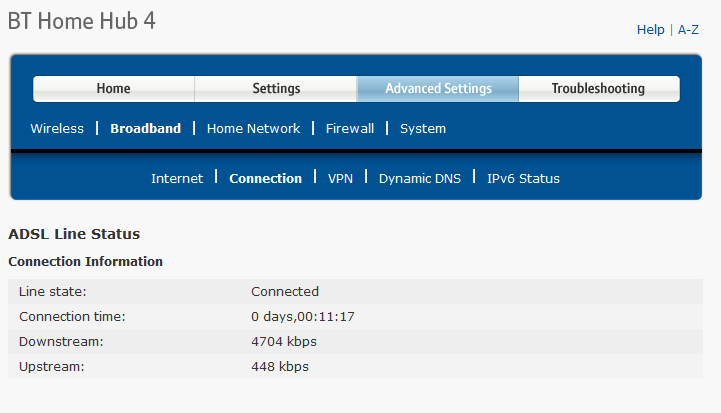This screenshot has width=721, height=413.
Task: Open the Home tab
Action: click(114, 89)
